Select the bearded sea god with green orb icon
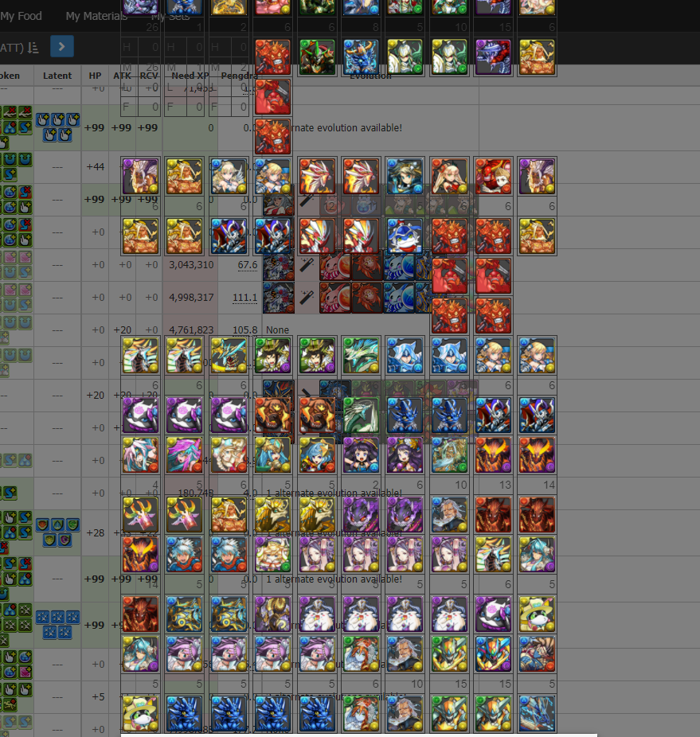This screenshot has width=700, height=737. point(449,455)
